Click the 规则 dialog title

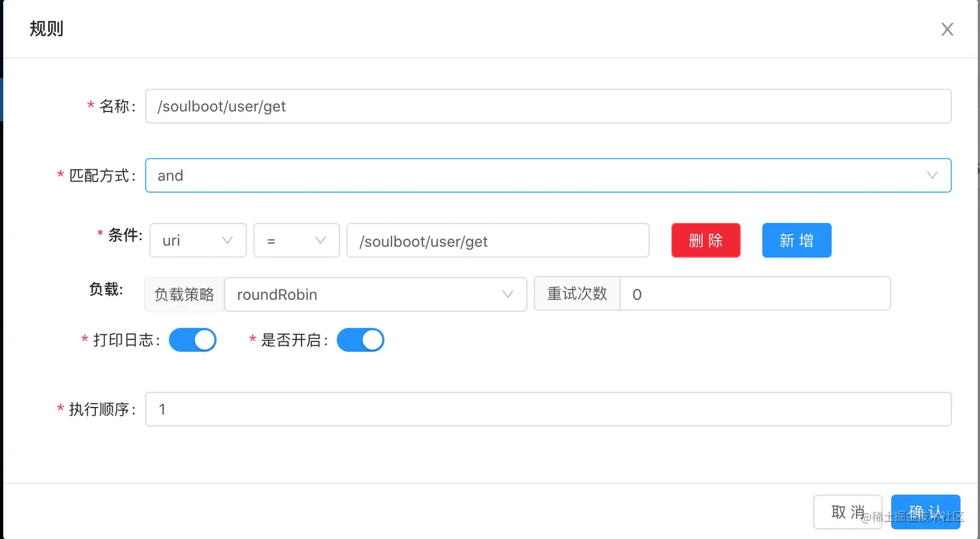point(47,29)
